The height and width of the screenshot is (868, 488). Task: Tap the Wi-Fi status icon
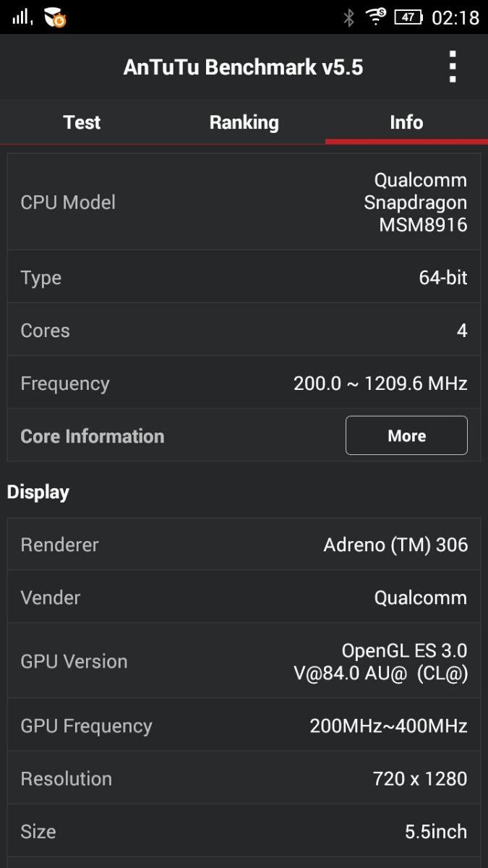tap(376, 17)
